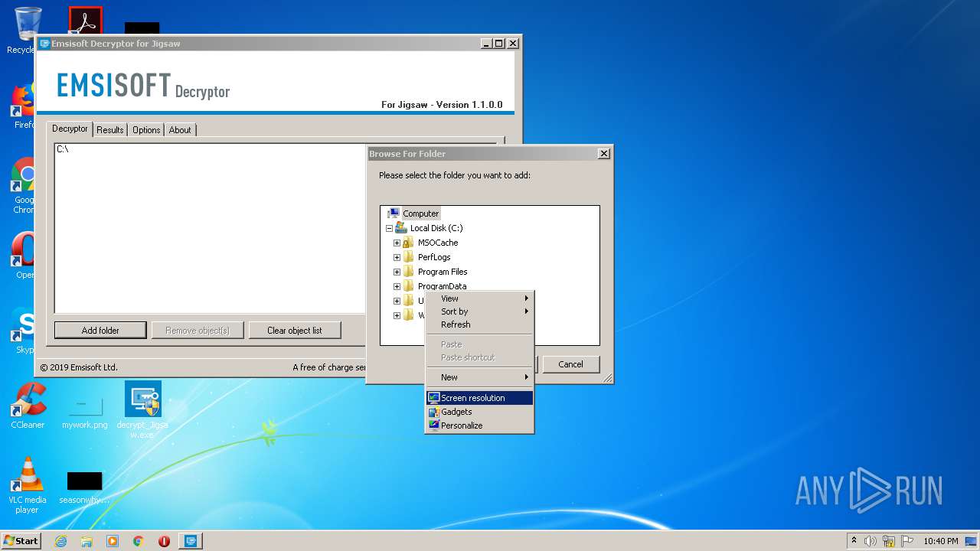The height and width of the screenshot is (551, 980).
Task: Expand the MSOCache folder
Action: (397, 243)
